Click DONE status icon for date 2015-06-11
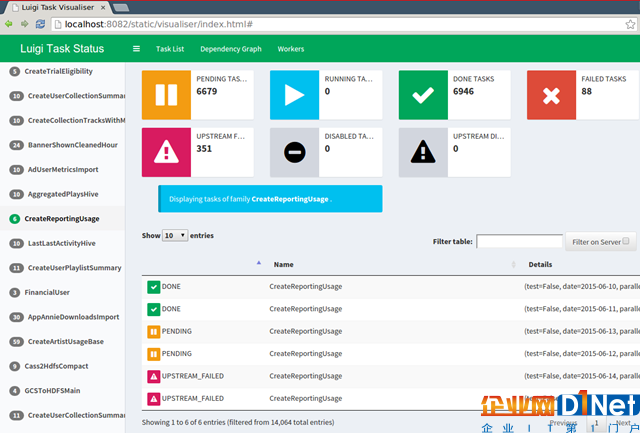Screen dimensions: 640x433 pos(153,309)
